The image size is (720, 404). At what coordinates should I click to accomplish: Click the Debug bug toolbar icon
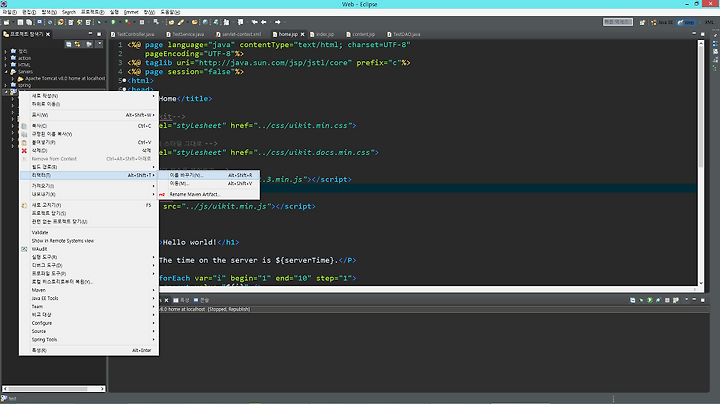[99, 22]
